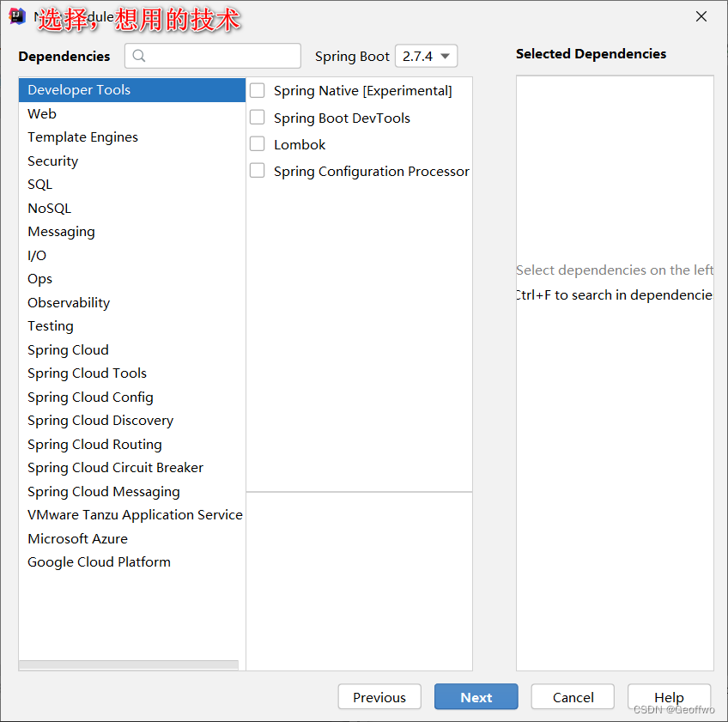This screenshot has width=728, height=722.
Task: Select the SQL category
Action: click(x=132, y=185)
